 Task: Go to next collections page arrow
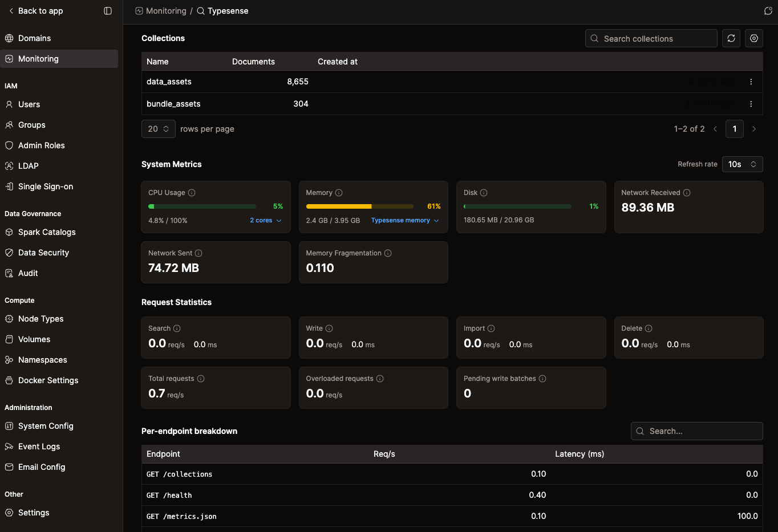754,129
